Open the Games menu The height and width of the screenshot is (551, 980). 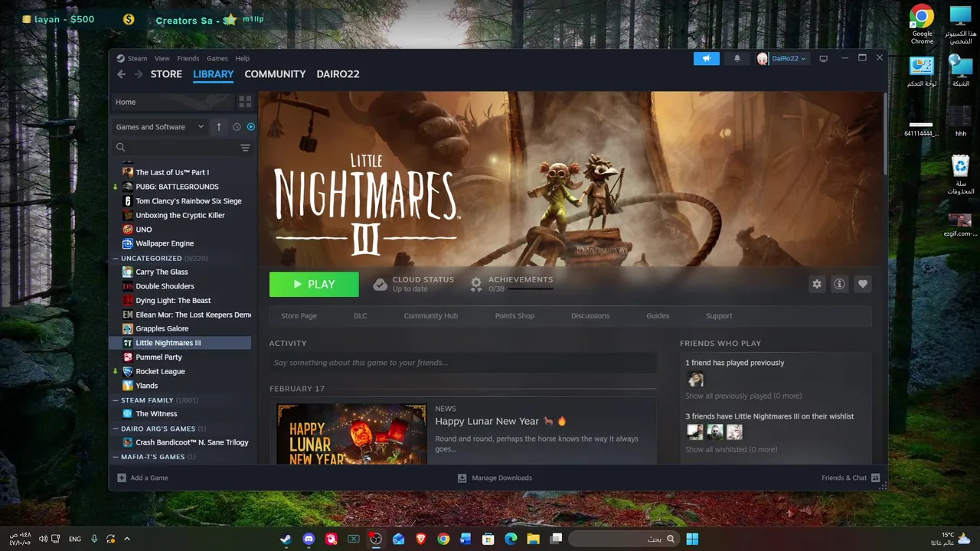(217, 58)
